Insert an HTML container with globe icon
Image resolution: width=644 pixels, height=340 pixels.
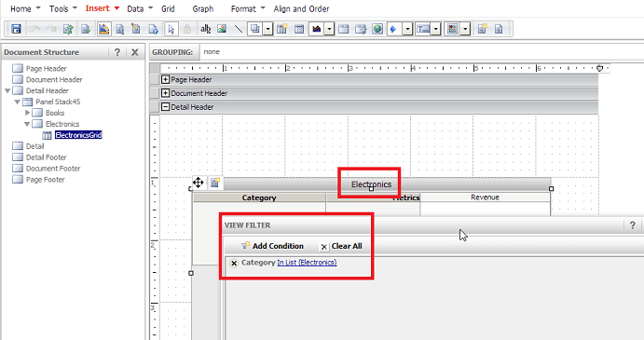[x=377, y=29]
